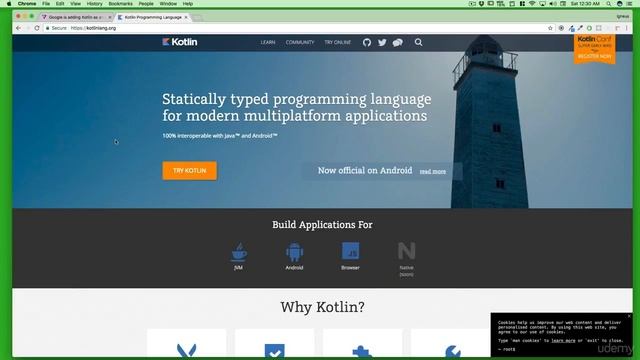Click the Kotlin logo in header
The width and height of the screenshot is (640, 360).
click(x=180, y=42)
